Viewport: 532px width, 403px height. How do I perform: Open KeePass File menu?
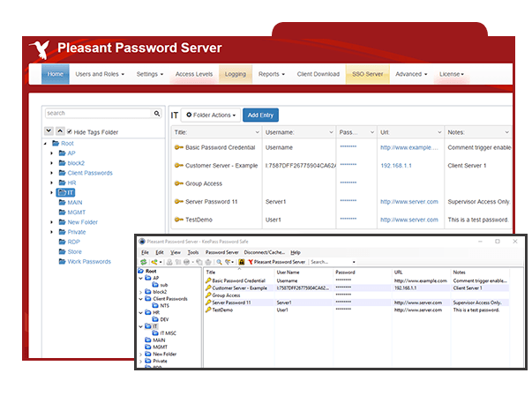[145, 252]
